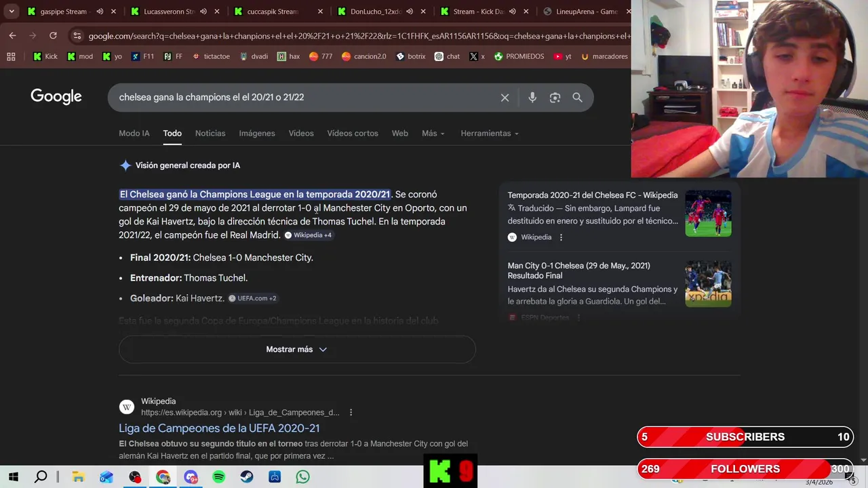The image size is (868, 488).
Task: Submit search with magnifier icon
Action: tap(577, 98)
